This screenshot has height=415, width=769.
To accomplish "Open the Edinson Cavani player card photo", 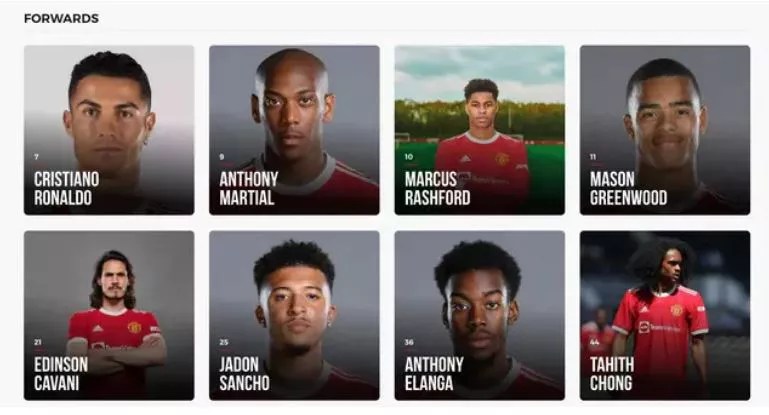I will [109, 315].
